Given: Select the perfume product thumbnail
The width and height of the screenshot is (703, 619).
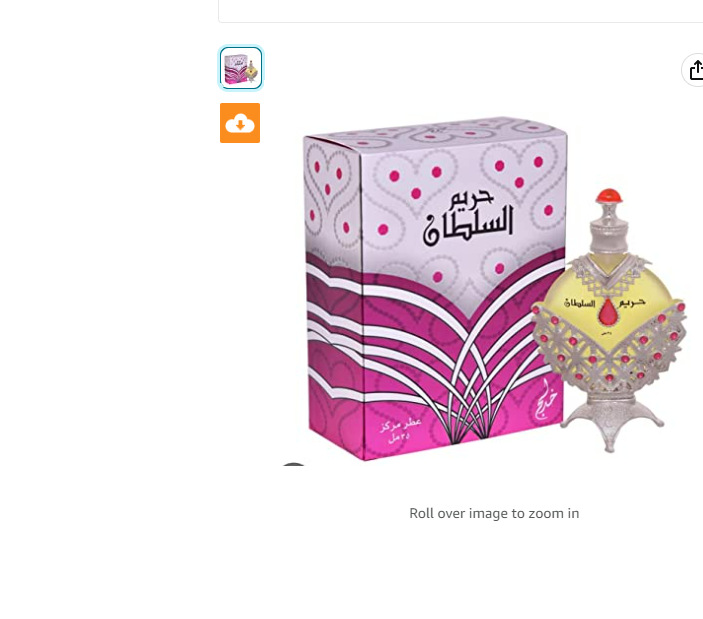Looking at the screenshot, I should tap(241, 68).
